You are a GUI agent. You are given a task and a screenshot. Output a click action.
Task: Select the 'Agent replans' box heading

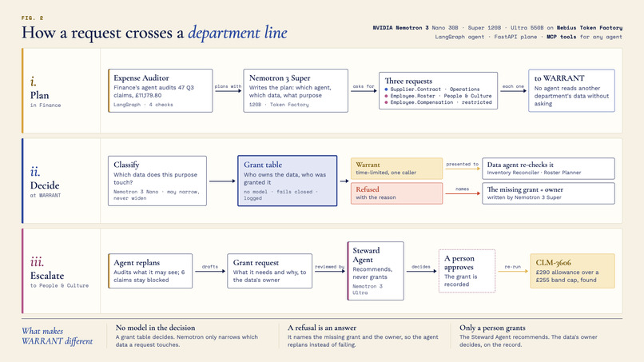coord(137,263)
